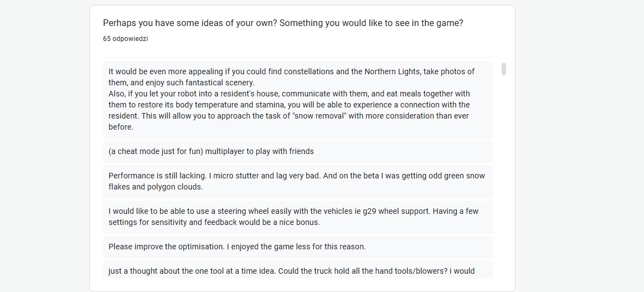Select the "Please improve the optimisation" response
Viewport: 644px width, 292px height.
pos(297,247)
